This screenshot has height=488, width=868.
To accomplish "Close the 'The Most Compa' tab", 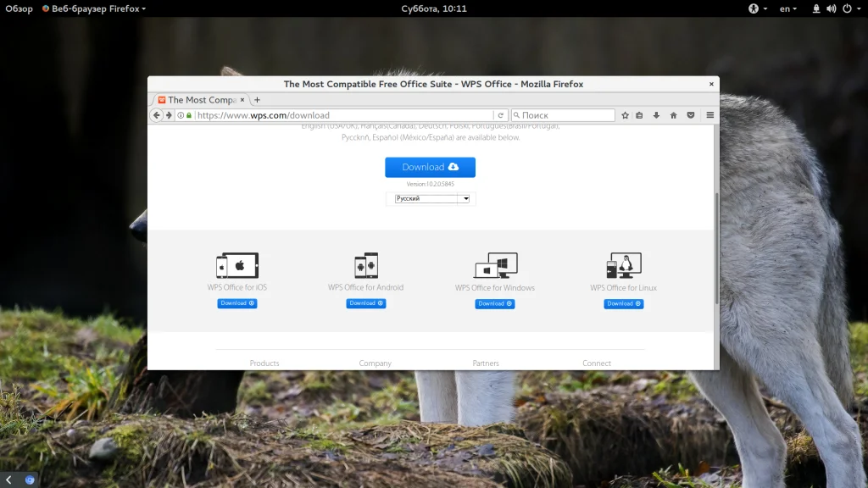I will click(242, 100).
